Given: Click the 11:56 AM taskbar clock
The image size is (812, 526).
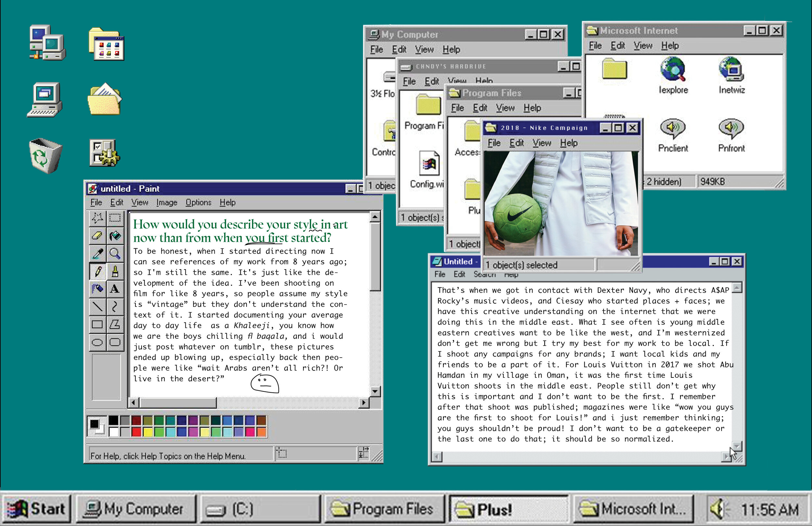Looking at the screenshot, I should tap(770, 510).
